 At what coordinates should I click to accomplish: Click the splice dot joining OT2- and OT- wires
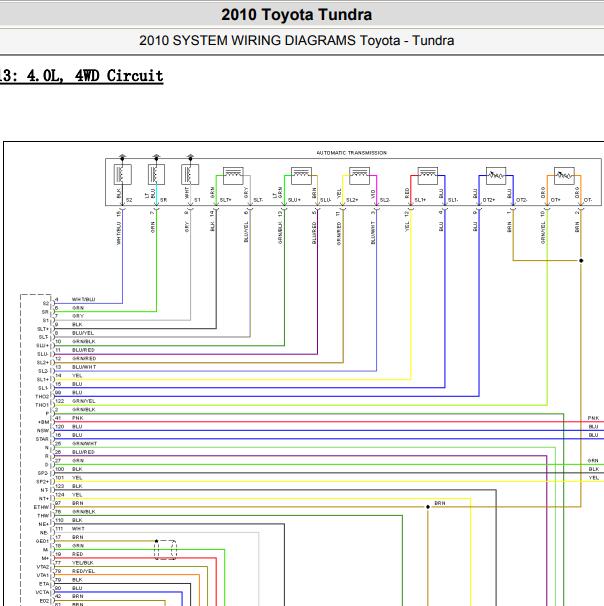pos(581,260)
